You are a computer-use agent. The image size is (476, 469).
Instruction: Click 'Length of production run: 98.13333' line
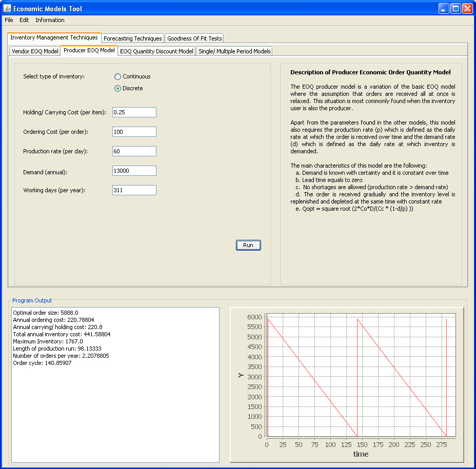click(x=57, y=349)
